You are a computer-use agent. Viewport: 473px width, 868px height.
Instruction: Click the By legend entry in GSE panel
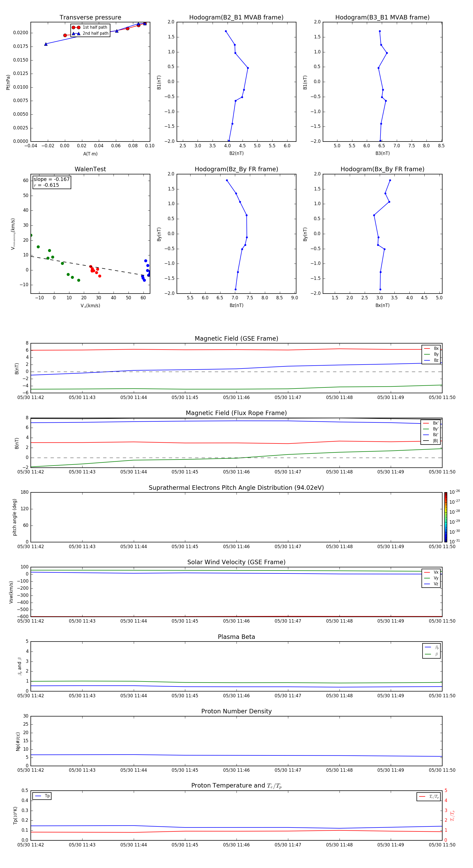[x=431, y=354]
